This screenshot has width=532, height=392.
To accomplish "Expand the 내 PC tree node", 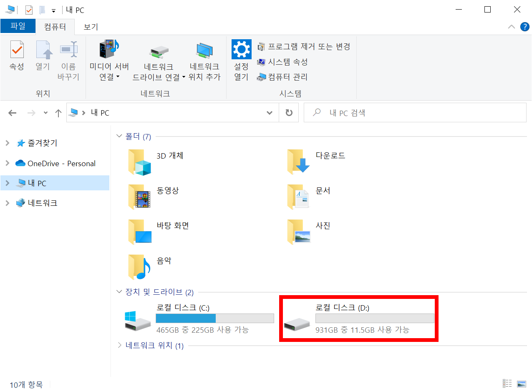I will pyautogui.click(x=7, y=183).
